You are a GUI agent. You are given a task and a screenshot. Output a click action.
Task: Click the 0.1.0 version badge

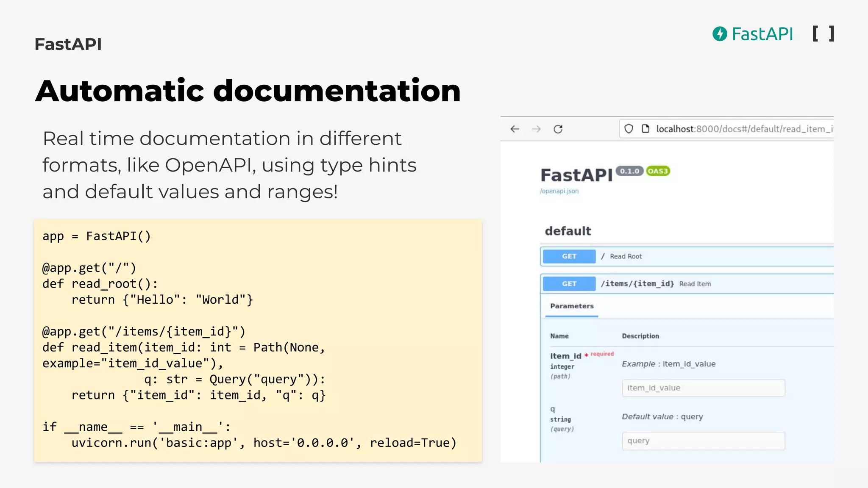(629, 171)
